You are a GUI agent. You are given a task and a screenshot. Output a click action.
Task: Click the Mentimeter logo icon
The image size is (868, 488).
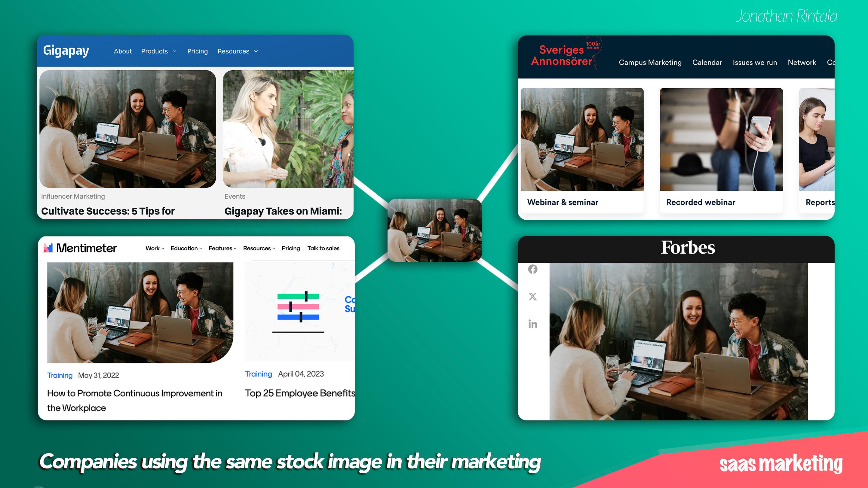click(x=49, y=248)
